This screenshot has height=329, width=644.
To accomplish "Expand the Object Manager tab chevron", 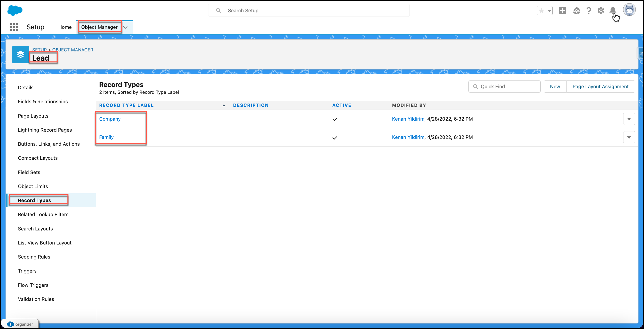I will [x=125, y=27].
